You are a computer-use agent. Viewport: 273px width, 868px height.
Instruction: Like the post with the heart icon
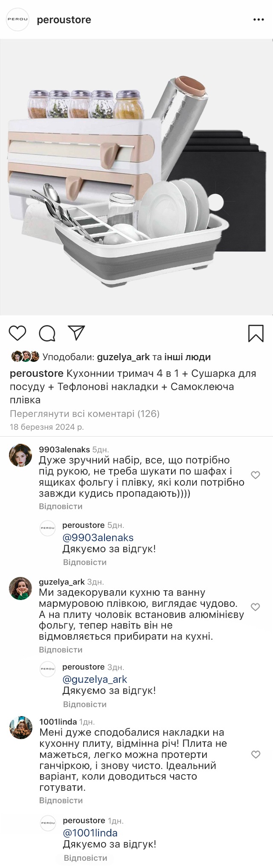coord(17,333)
